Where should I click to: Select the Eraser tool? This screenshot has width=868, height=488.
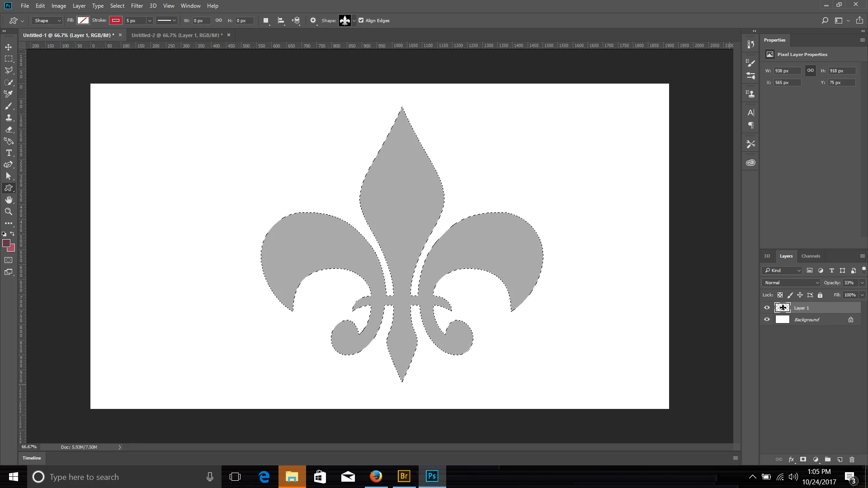(x=9, y=129)
